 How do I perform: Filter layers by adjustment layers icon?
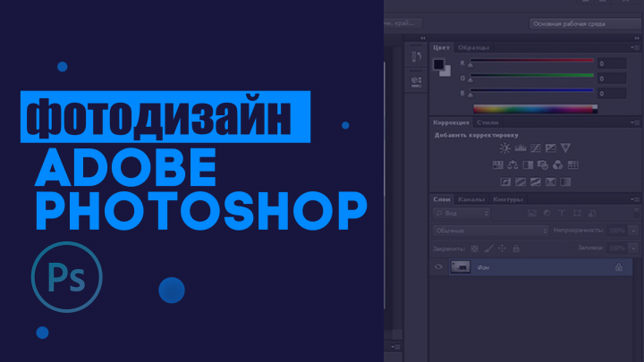[x=547, y=213]
